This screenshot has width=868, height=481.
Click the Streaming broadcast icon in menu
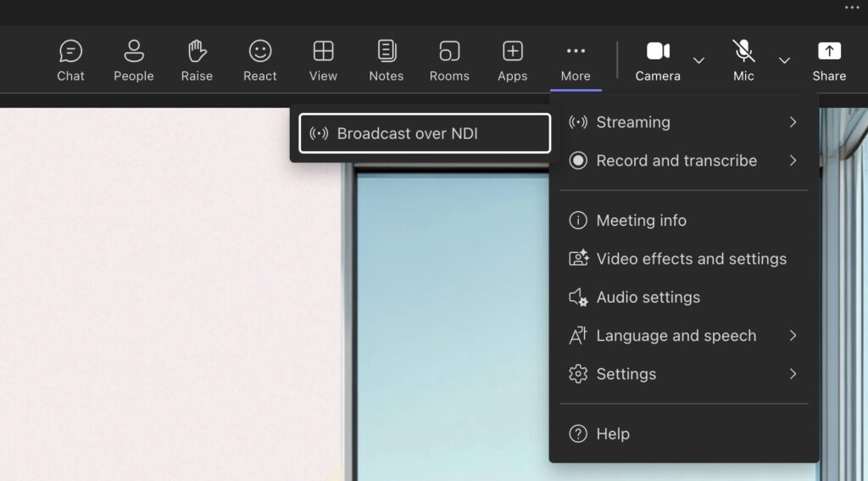tap(578, 122)
